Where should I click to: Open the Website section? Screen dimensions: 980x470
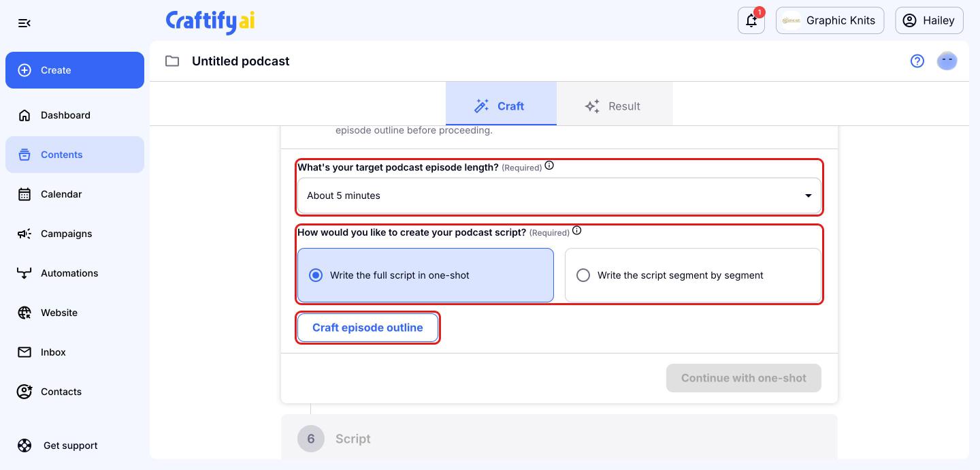pos(75,313)
